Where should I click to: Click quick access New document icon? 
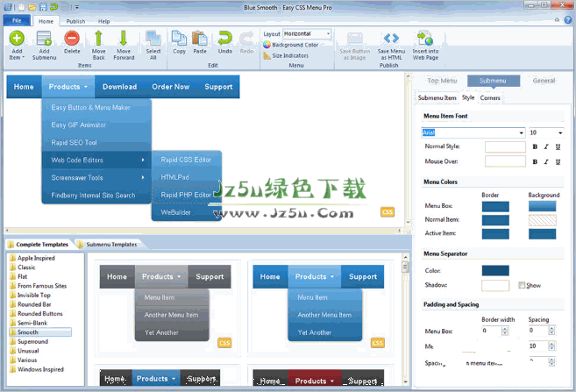coord(22,7)
